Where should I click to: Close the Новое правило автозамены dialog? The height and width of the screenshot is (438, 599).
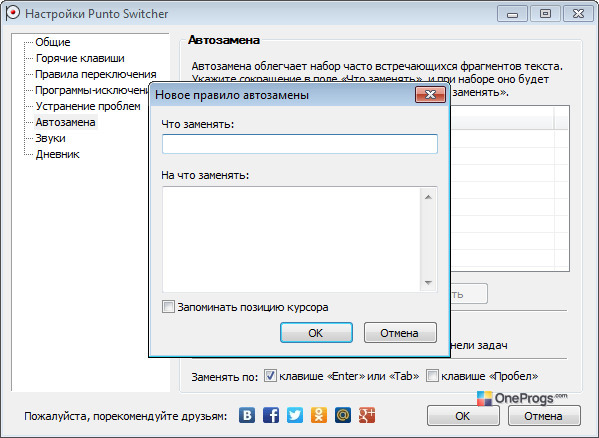pos(430,95)
